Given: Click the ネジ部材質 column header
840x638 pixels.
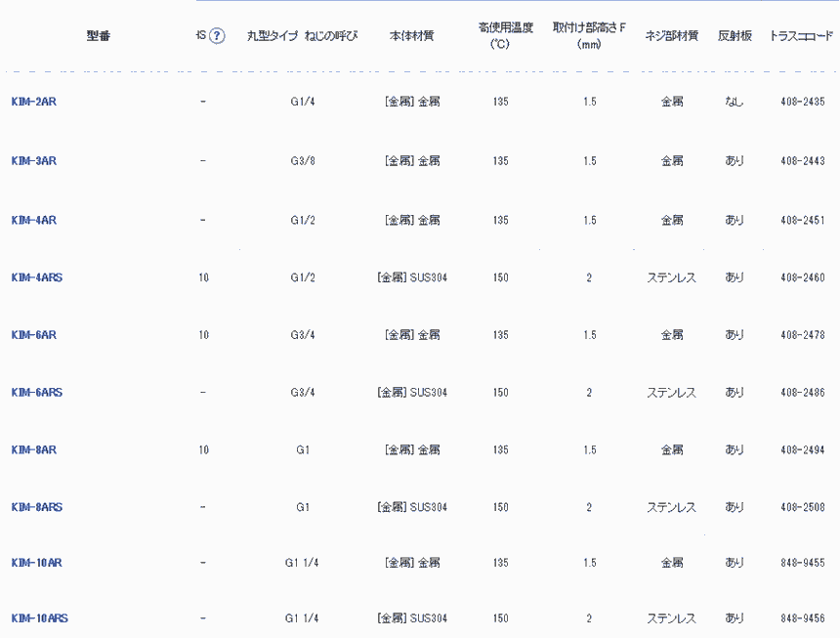Looking at the screenshot, I should [671, 36].
